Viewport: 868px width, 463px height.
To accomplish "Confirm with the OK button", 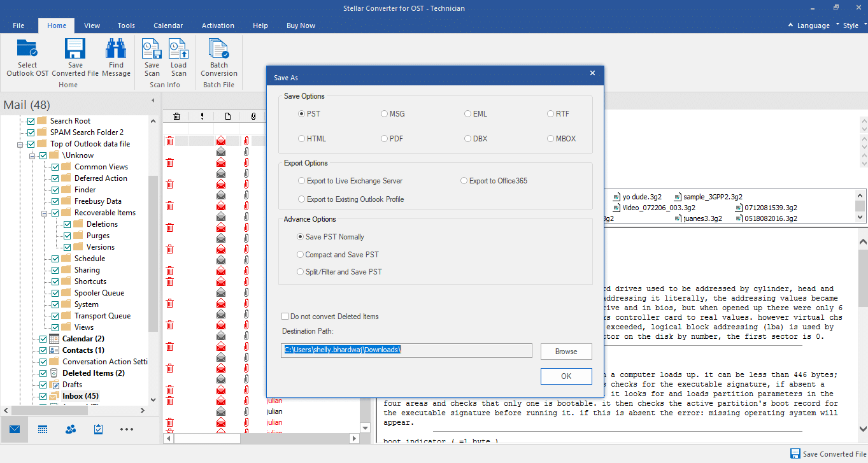I will tap(566, 376).
